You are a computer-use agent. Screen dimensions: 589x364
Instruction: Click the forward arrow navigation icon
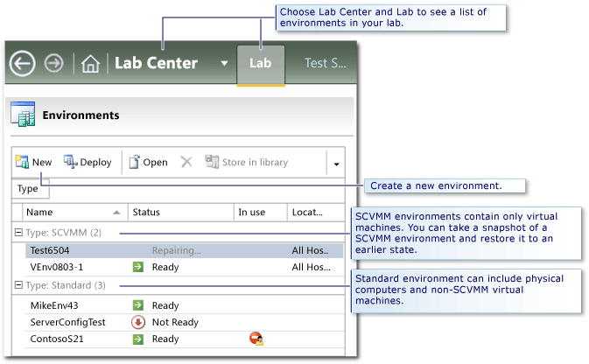point(53,63)
